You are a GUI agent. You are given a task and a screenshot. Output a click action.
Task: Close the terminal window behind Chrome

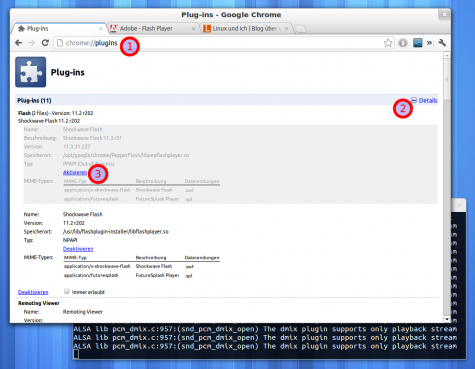[x=459, y=205]
